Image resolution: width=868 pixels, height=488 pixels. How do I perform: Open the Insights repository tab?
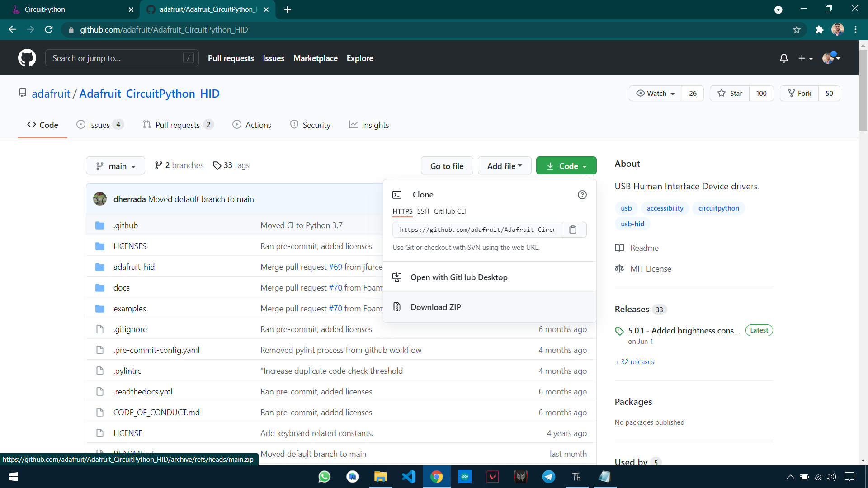tap(369, 125)
